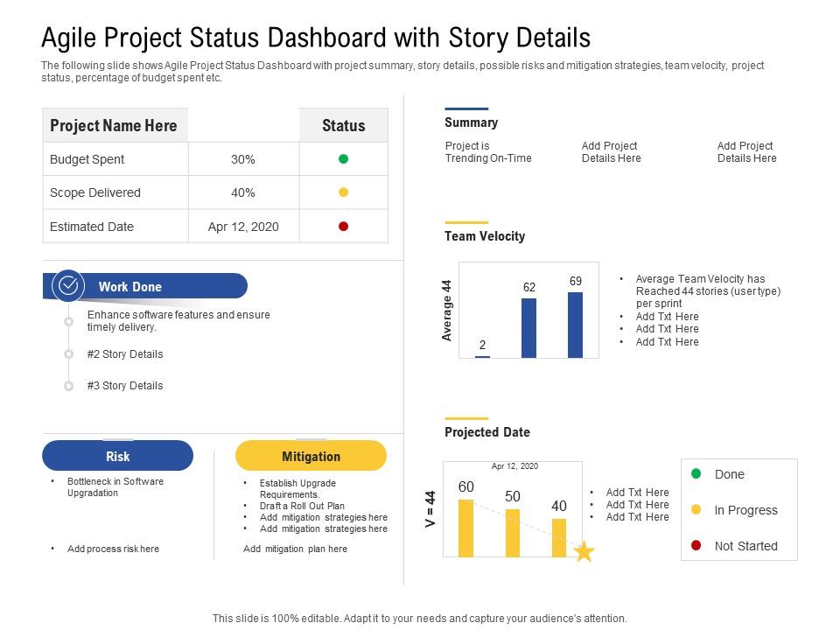
Task: Click the yellow In Progress legend dot
Action: [x=696, y=509]
